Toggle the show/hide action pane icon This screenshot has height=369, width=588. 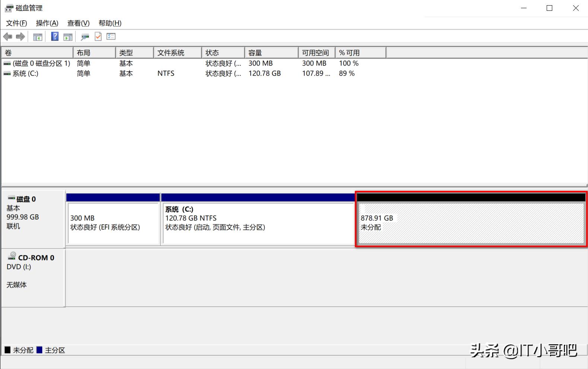[68, 37]
